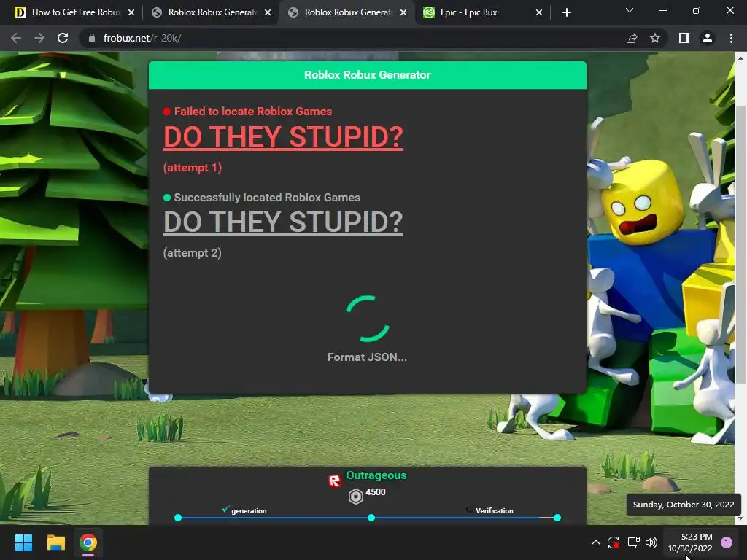This screenshot has height=560, width=747.
Task: Close the active Roblox Robux Generator tab
Action: [x=403, y=12]
